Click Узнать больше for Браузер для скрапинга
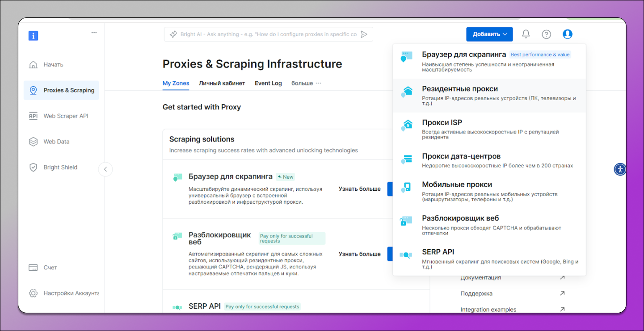 [360, 189]
